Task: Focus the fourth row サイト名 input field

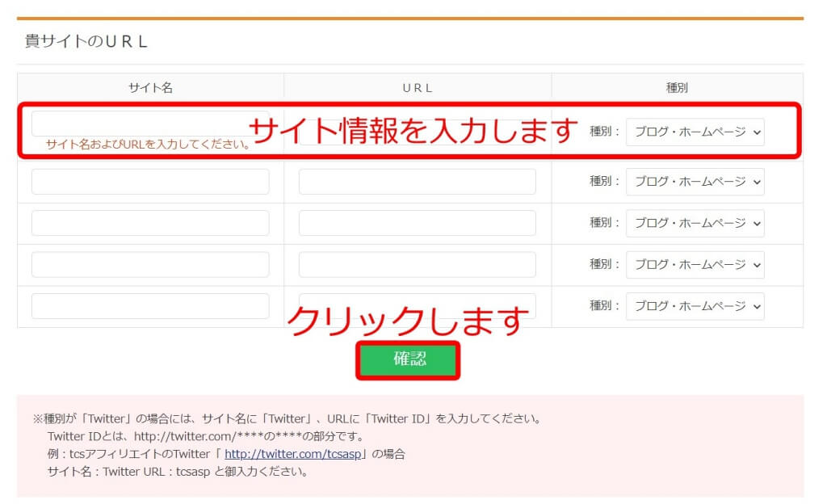Action: [x=150, y=264]
